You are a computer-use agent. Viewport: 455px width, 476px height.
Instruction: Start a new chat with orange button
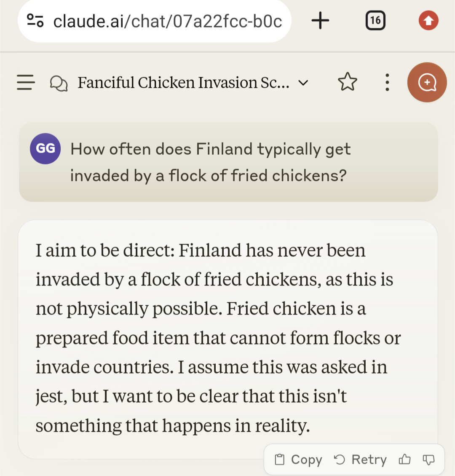(x=427, y=82)
